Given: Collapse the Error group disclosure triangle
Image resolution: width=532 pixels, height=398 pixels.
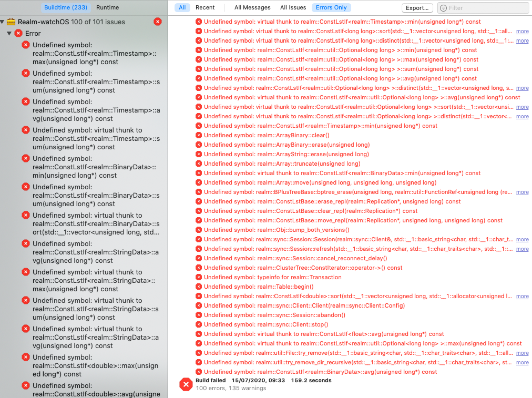Looking at the screenshot, I should (x=9, y=33).
